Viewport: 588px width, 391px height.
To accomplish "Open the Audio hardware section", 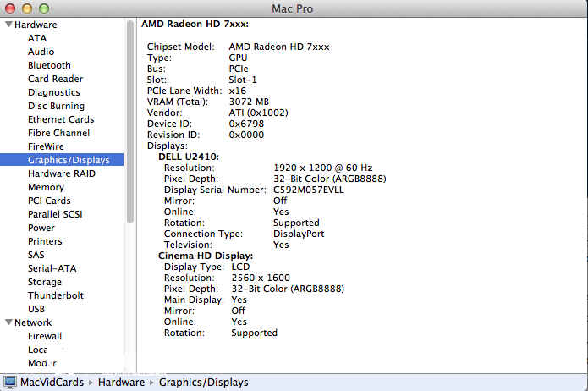I will coord(41,52).
